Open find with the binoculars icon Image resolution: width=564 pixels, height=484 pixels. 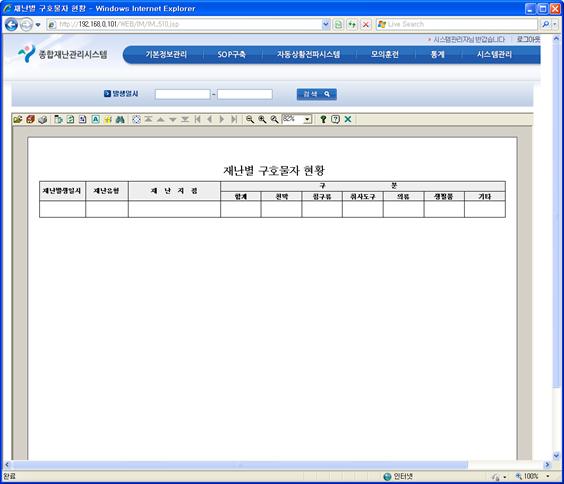[120, 119]
